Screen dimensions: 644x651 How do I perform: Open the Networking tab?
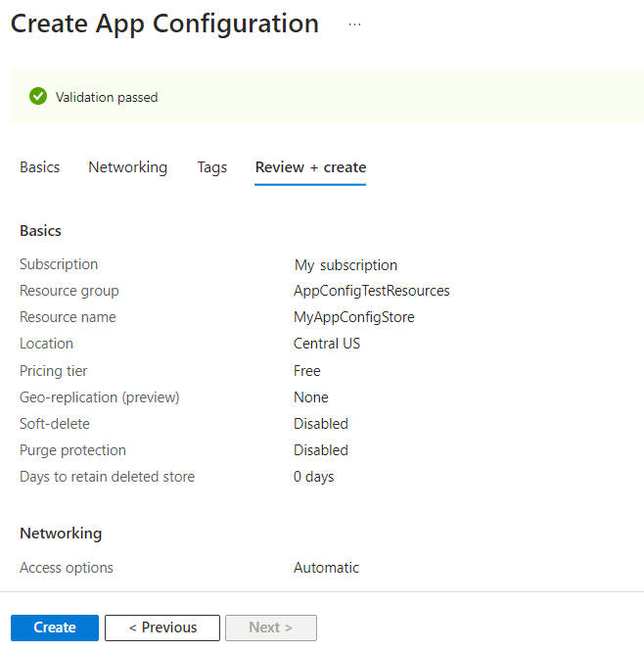point(127,167)
